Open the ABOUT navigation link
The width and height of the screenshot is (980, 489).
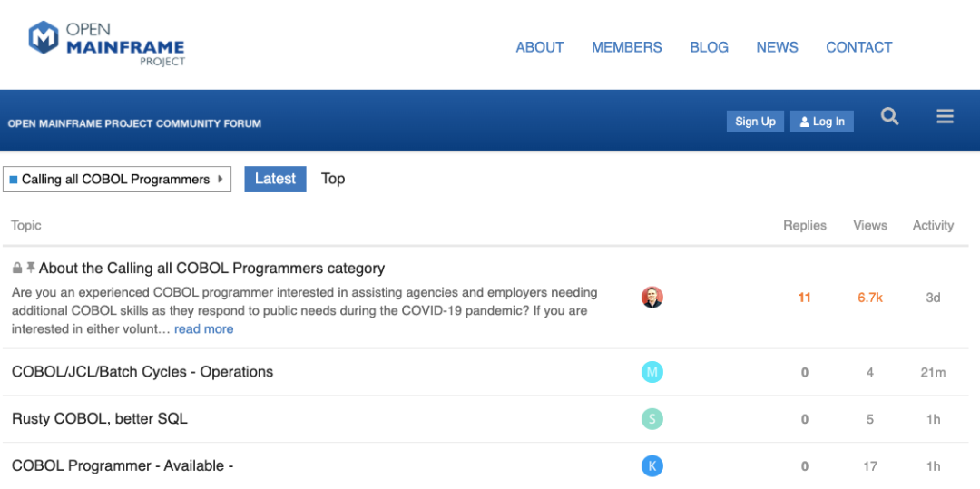[x=540, y=47]
